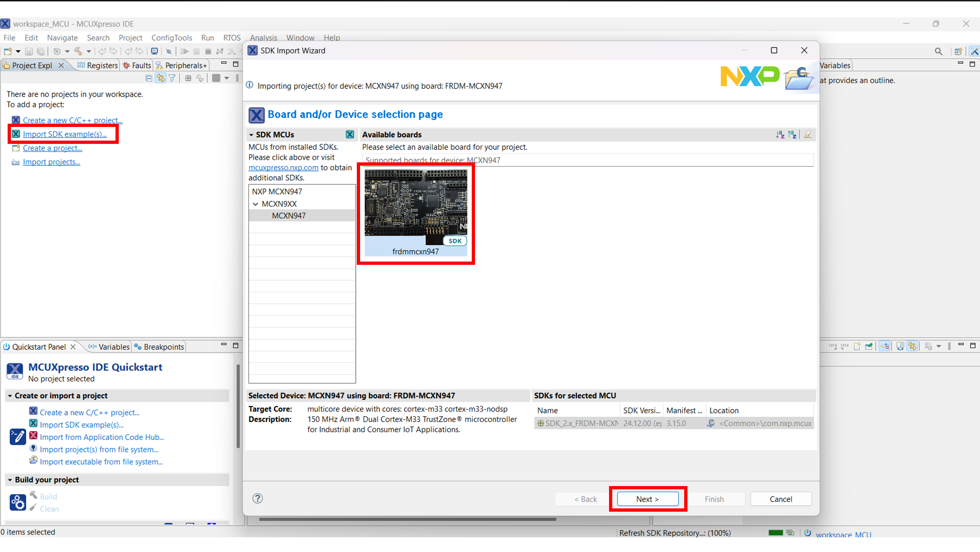Select the frdmmcxn947 board thumbnail
The width and height of the screenshot is (980, 552).
(x=416, y=211)
